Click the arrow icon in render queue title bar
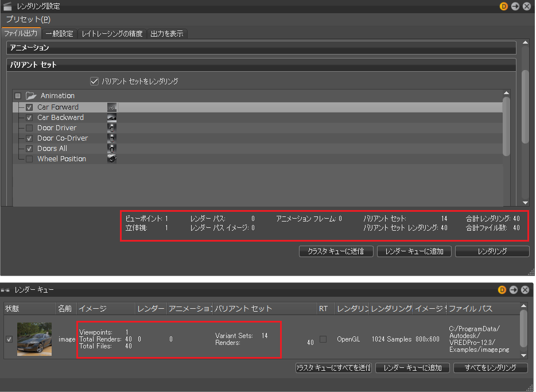This screenshot has width=536, height=392. tap(514, 290)
